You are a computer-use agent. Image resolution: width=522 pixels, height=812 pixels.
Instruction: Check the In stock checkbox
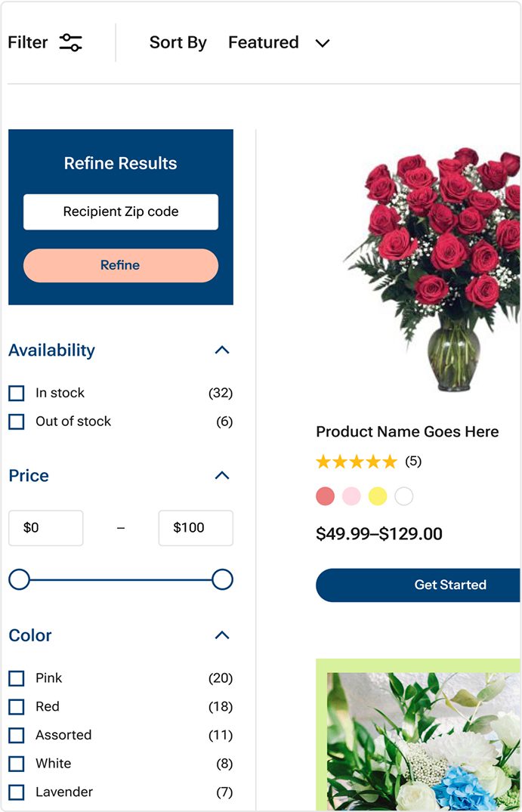[17, 394]
